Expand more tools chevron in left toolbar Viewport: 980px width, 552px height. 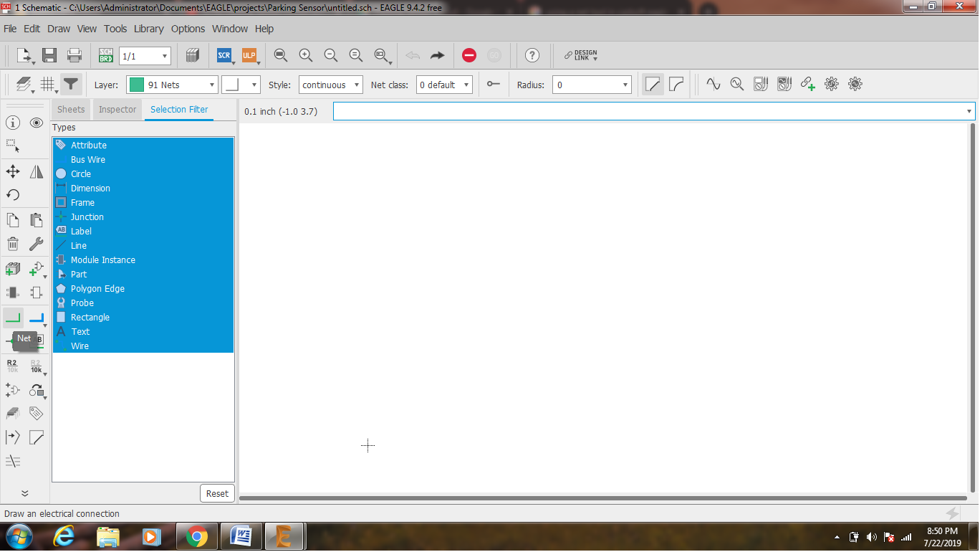click(24, 493)
